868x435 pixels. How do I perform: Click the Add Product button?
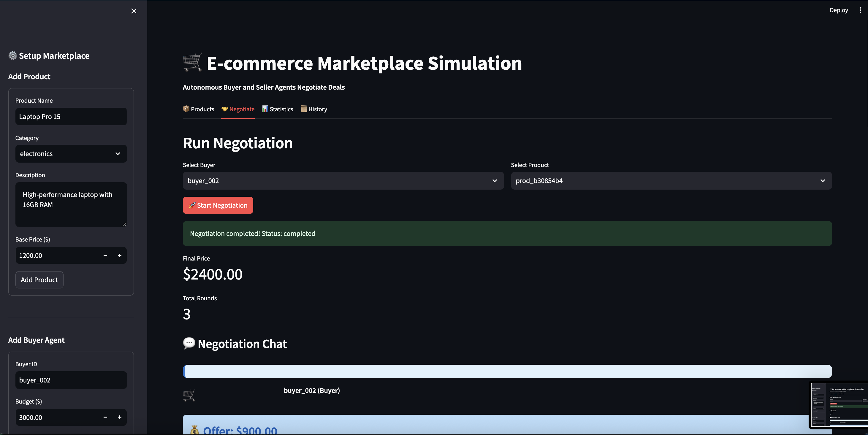pyautogui.click(x=39, y=280)
